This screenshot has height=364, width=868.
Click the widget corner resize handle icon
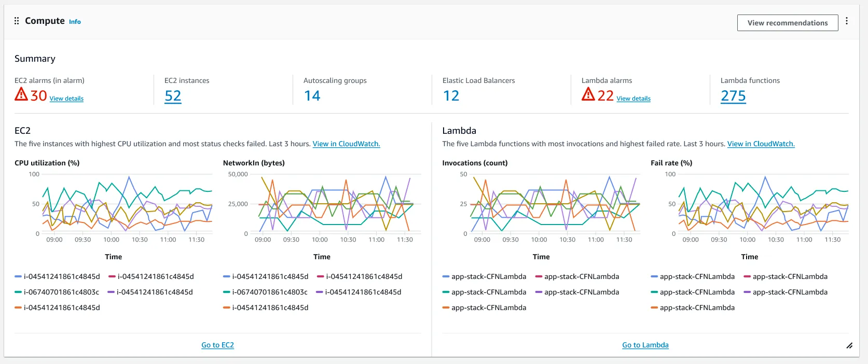click(x=849, y=345)
